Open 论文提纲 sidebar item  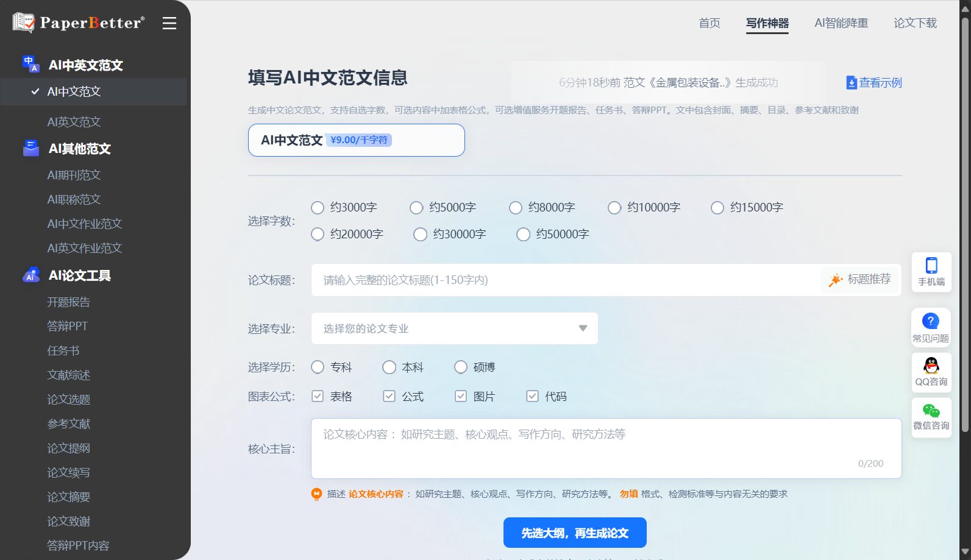point(69,448)
